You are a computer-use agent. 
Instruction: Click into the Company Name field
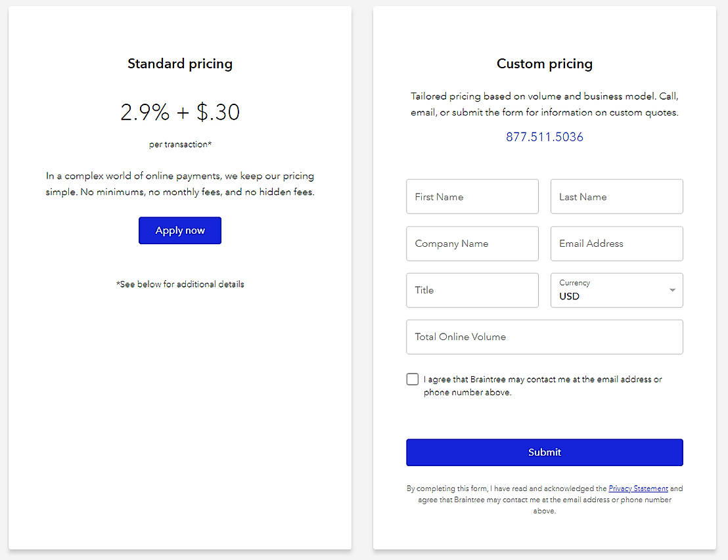(x=472, y=244)
